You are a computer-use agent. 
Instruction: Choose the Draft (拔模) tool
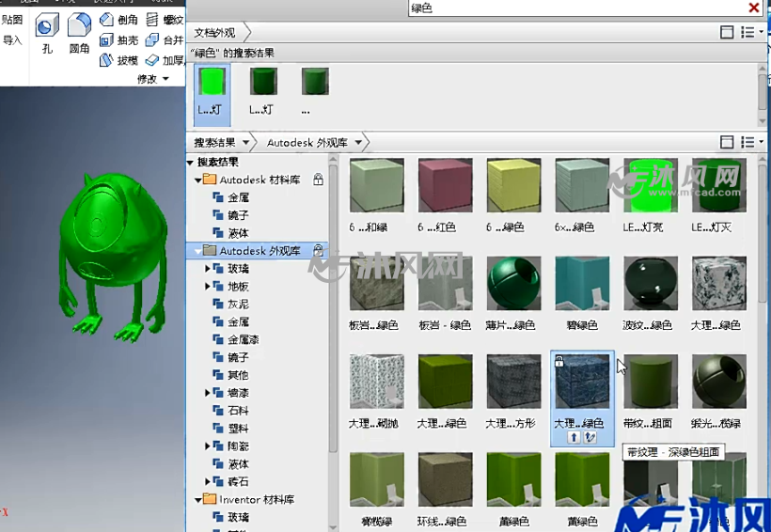(x=118, y=60)
